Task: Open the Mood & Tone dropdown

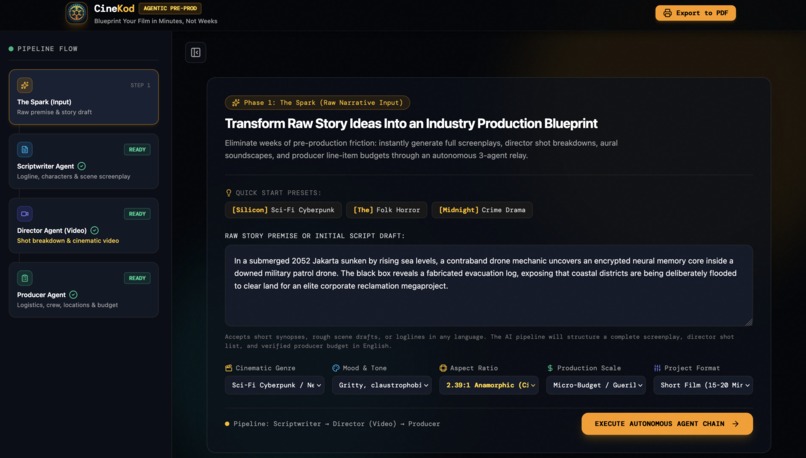Action: coord(381,385)
